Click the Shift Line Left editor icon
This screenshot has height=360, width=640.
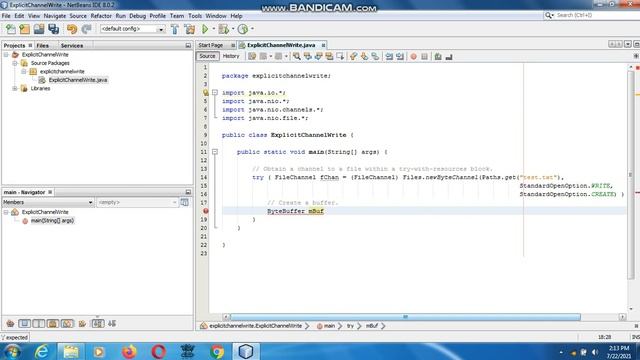(389, 56)
